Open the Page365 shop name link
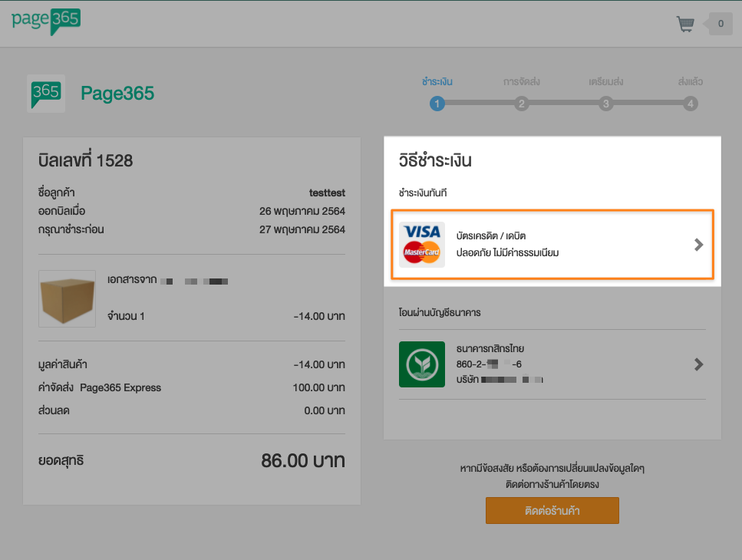 117,94
